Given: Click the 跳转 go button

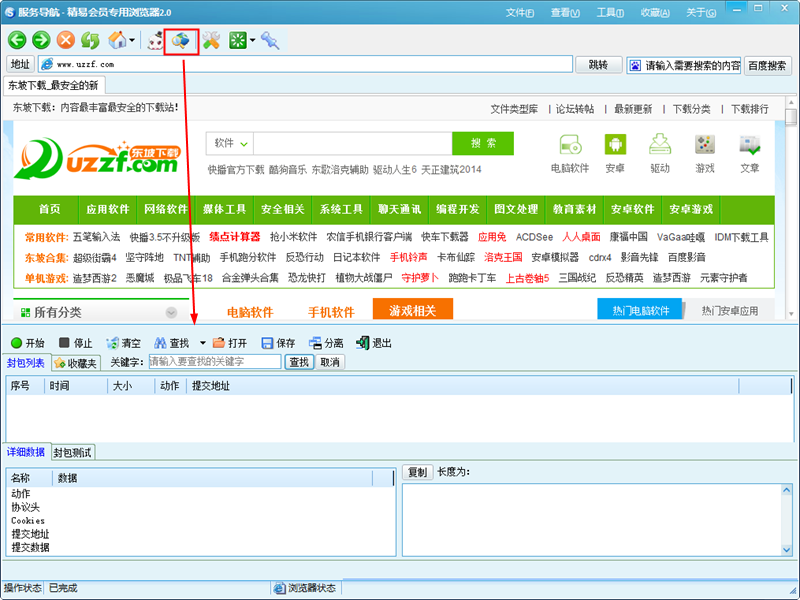Looking at the screenshot, I should (598, 65).
